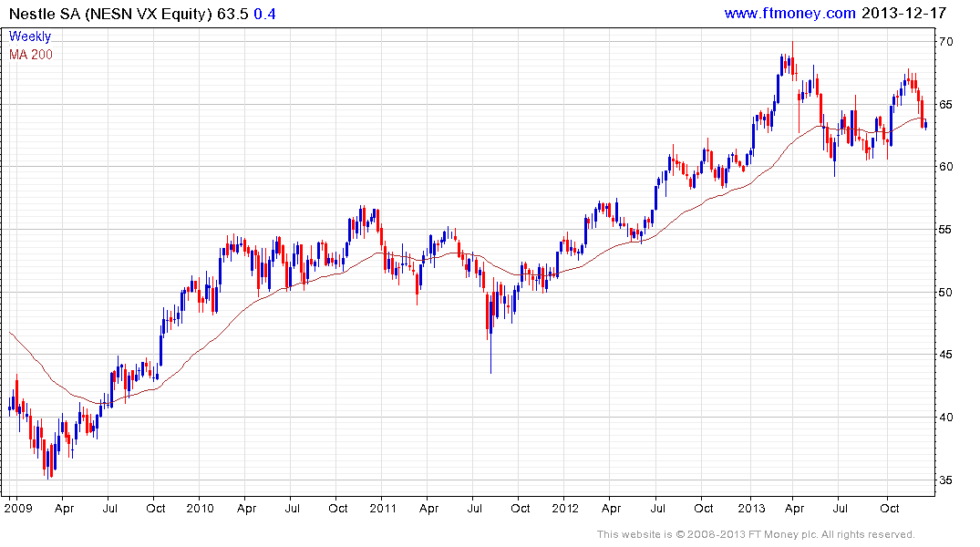Click the 50 y-axis label
Viewport: 980px width, 547px height.
click(x=945, y=293)
